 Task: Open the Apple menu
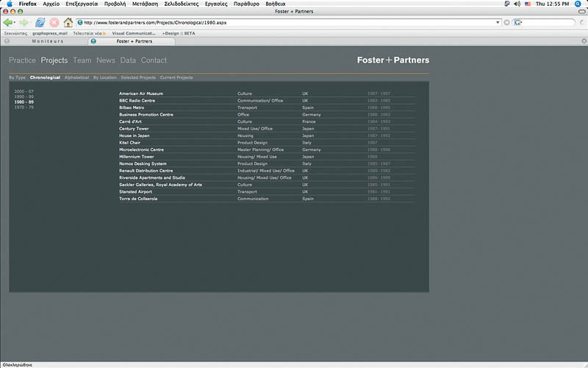[9, 4]
